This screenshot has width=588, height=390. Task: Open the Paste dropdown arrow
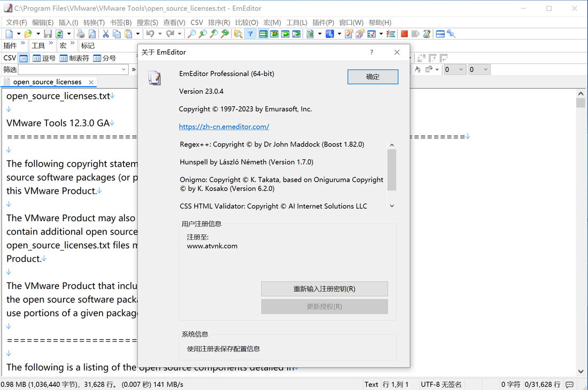[x=138, y=34]
